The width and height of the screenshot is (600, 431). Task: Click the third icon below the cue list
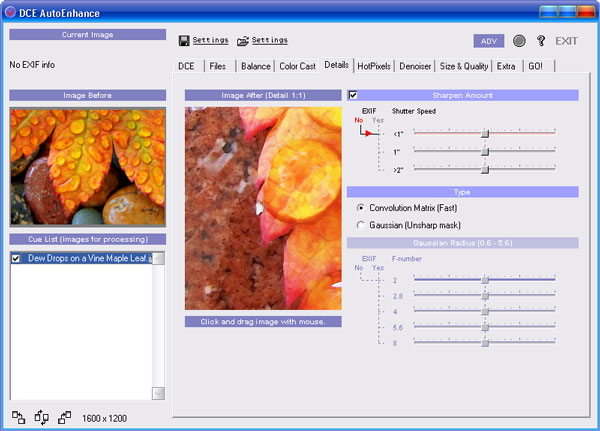tap(64, 416)
